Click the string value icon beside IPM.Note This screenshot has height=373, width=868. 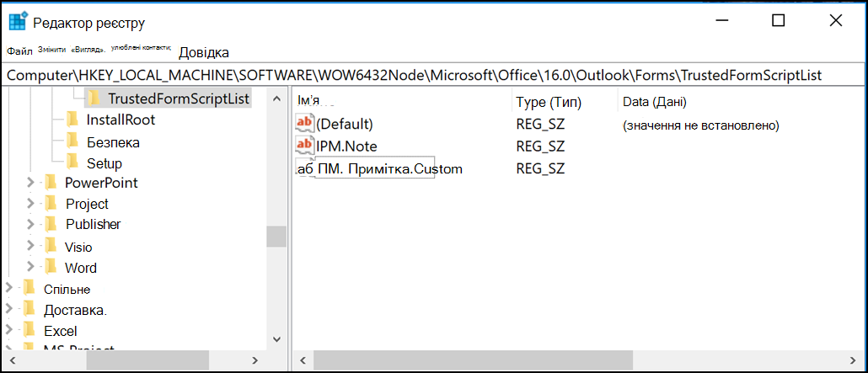(306, 145)
